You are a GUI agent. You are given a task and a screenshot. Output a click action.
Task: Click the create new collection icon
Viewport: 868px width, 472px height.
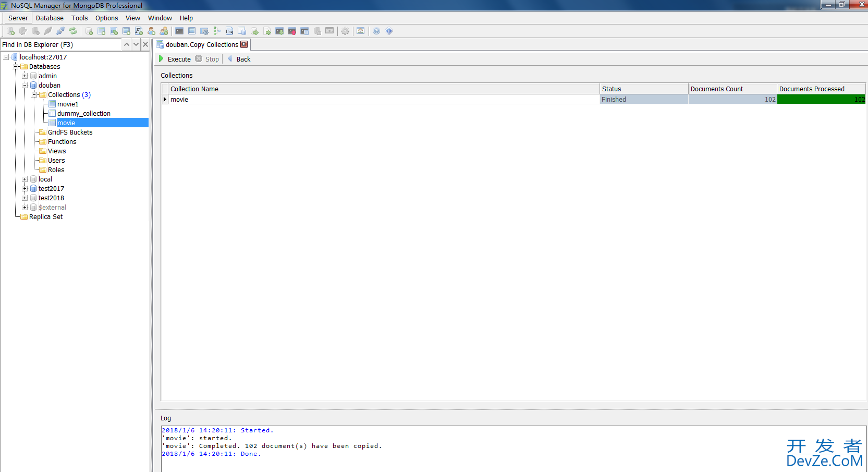coord(102,31)
